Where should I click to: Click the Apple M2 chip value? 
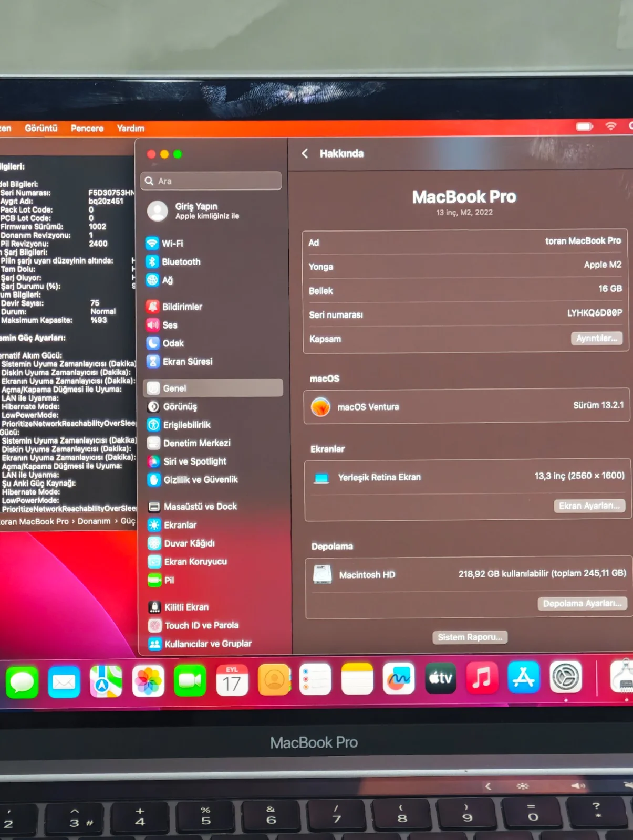pos(603,265)
